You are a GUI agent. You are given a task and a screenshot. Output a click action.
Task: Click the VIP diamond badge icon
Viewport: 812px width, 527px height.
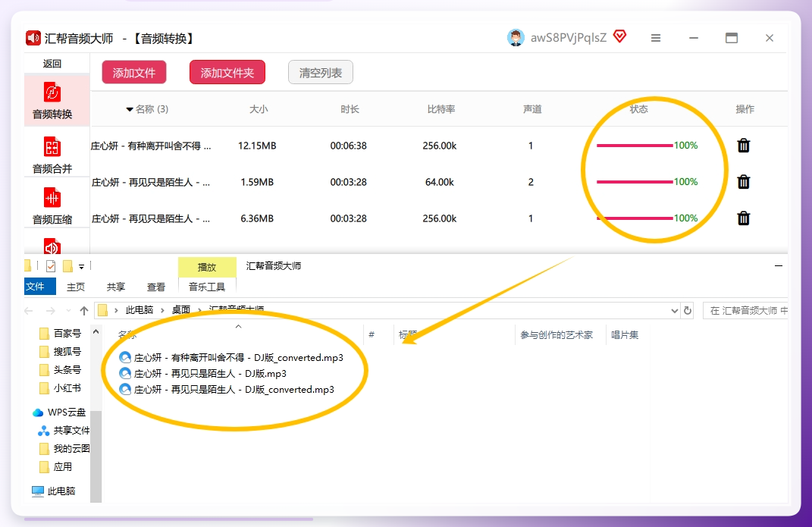[619, 36]
